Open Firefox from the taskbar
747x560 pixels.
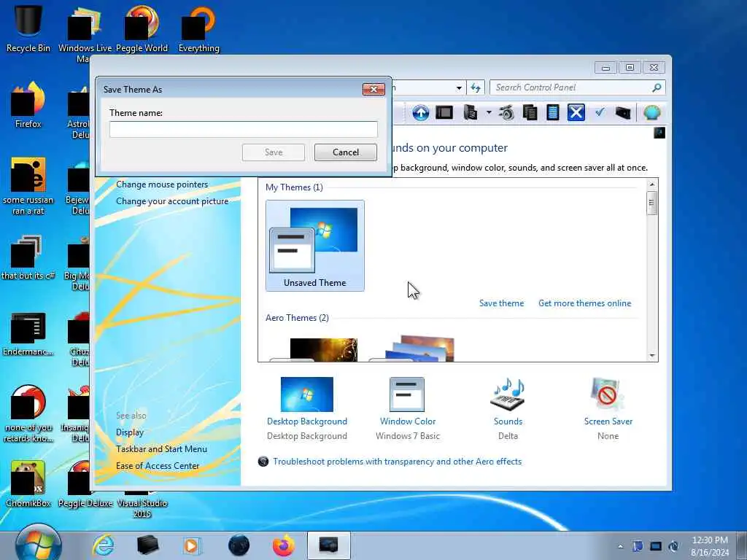(x=284, y=545)
